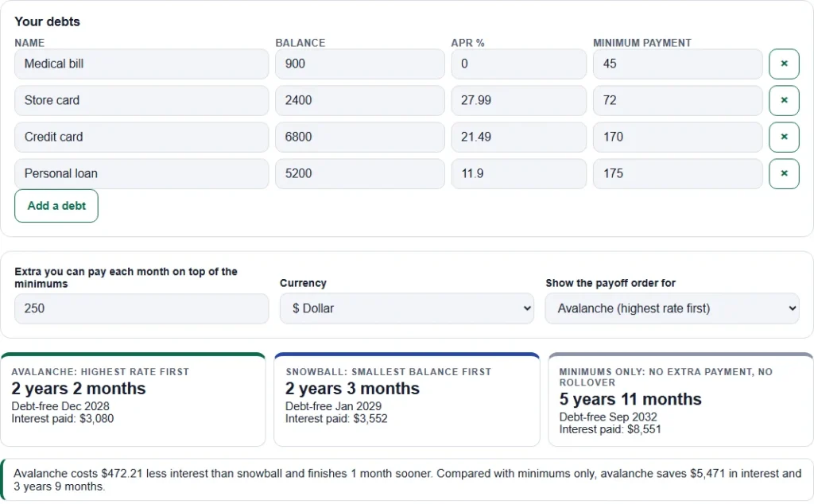Viewport: 814px width, 504px height.
Task: Focus the minimum payment field showing 45
Action: pos(677,64)
